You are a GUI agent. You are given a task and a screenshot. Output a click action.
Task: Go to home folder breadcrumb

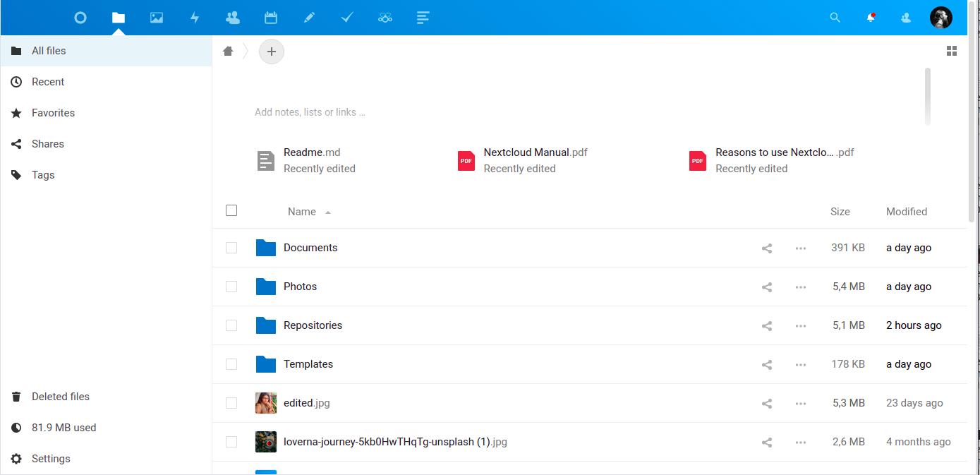click(228, 51)
